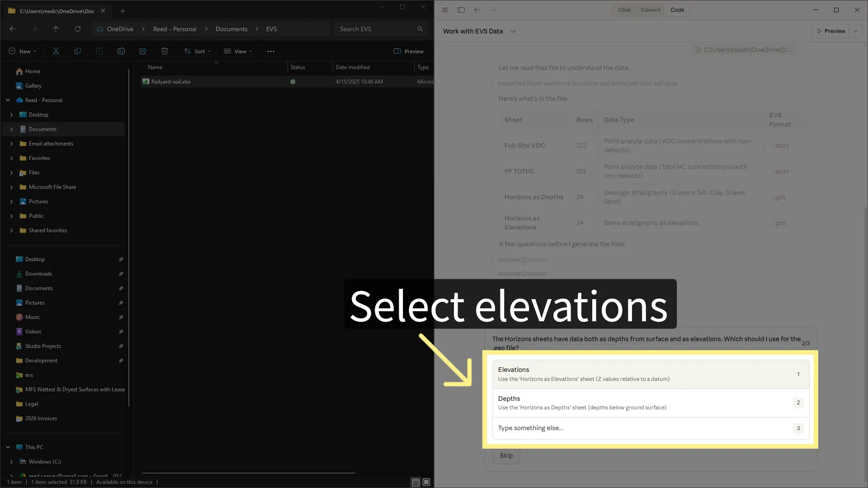Open the Downloads quick access folder
This screenshot has width=868, height=488.
38,274
